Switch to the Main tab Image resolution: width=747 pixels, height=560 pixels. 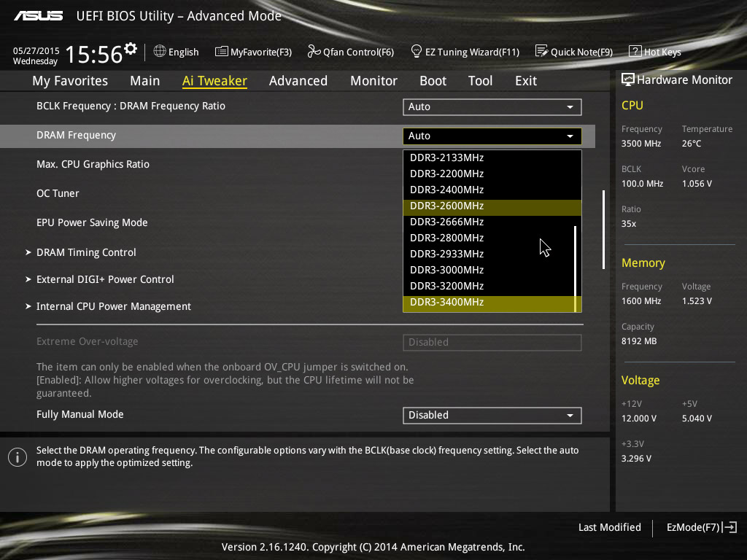[145, 81]
